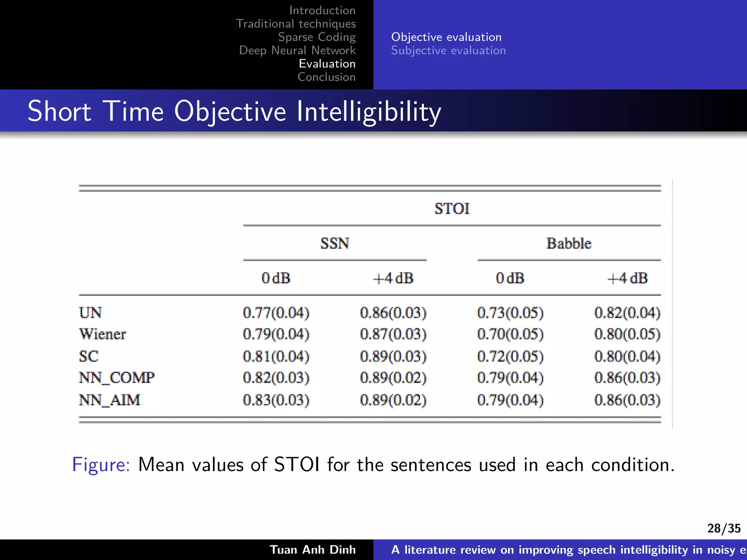Click NN_COMP SSN 0 dB value 0.82(0.03)
The width and height of the screenshot is (747, 560).
click(x=276, y=378)
